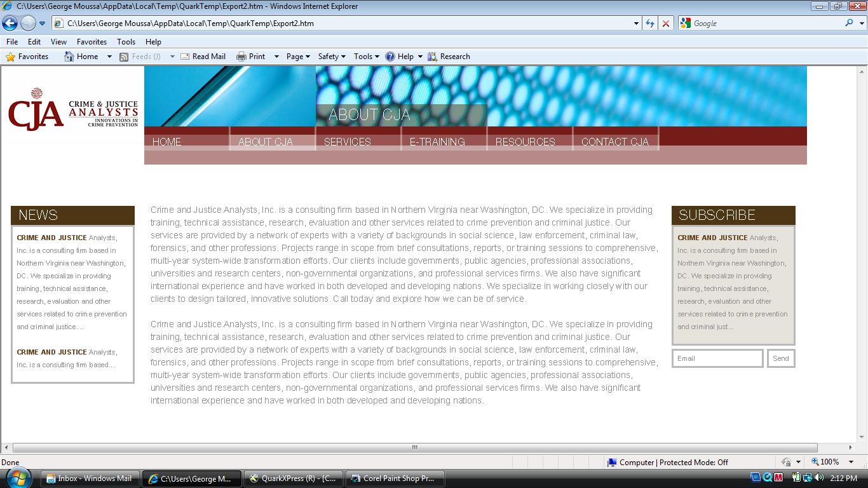Open Read Mail from the toolbar
Image resolution: width=868 pixels, height=488 pixels.
[x=203, y=56]
